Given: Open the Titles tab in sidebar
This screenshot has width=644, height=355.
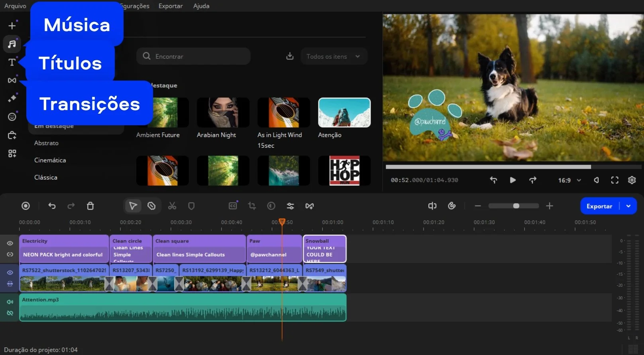Looking at the screenshot, I should tap(12, 62).
